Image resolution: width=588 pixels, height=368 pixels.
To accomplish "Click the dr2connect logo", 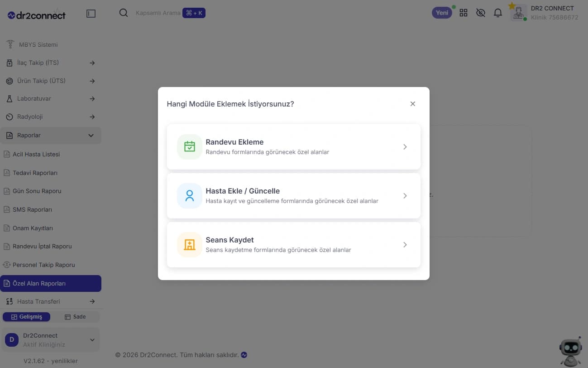I will pos(37,15).
